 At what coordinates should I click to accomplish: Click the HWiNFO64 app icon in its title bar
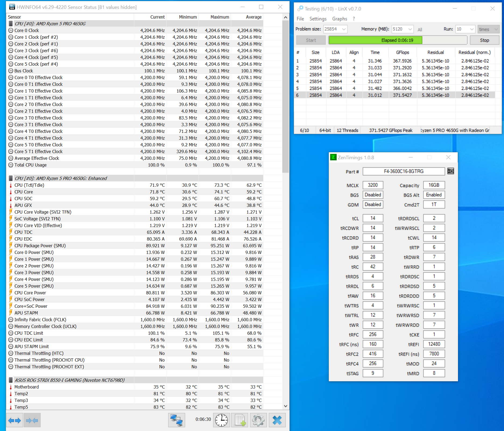pyautogui.click(x=12, y=7)
